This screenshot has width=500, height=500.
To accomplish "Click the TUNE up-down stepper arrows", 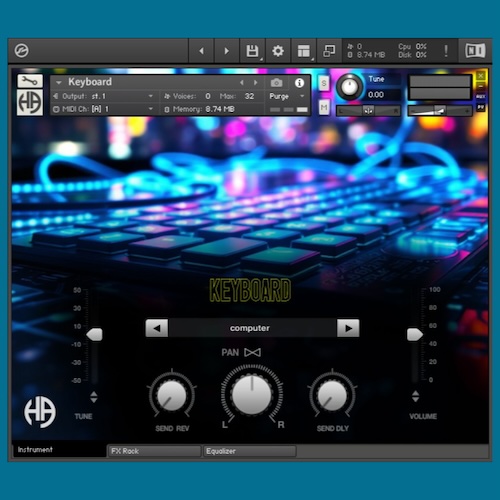I will pyautogui.click(x=94, y=397).
